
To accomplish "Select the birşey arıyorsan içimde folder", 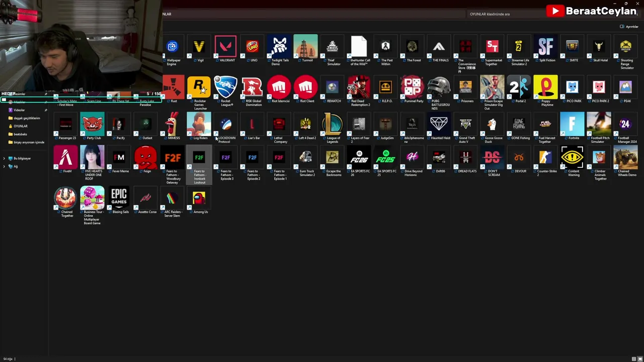I will (29, 142).
